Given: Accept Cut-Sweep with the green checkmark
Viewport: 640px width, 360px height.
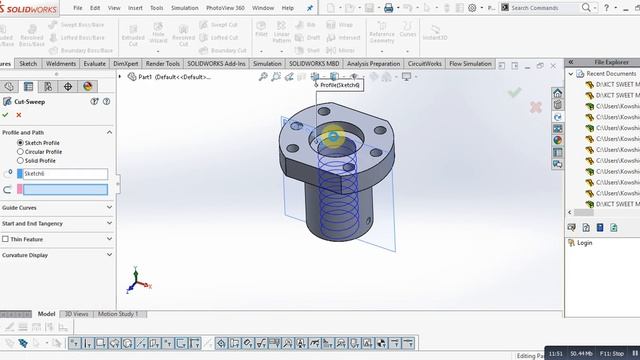Looking at the screenshot, I should tap(5, 115).
